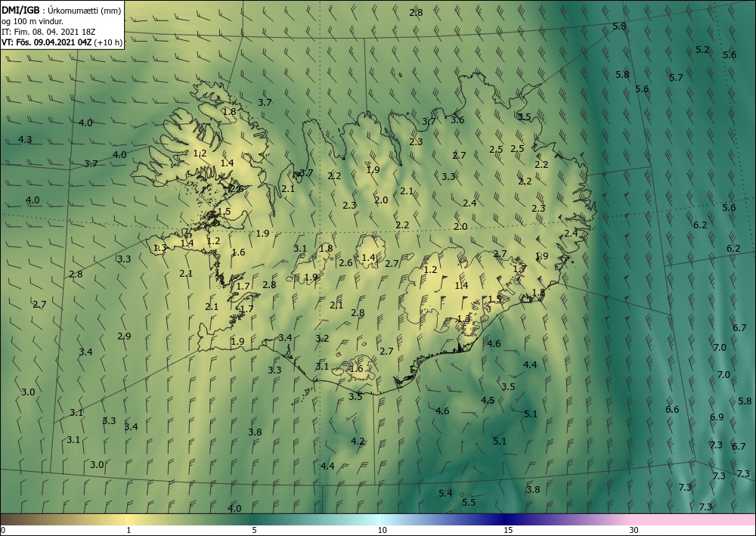The width and height of the screenshot is (756, 536).
Task: Click the 'IT: Fim. 08. 04. 2021 18Z' line
Action: [x=48, y=32]
